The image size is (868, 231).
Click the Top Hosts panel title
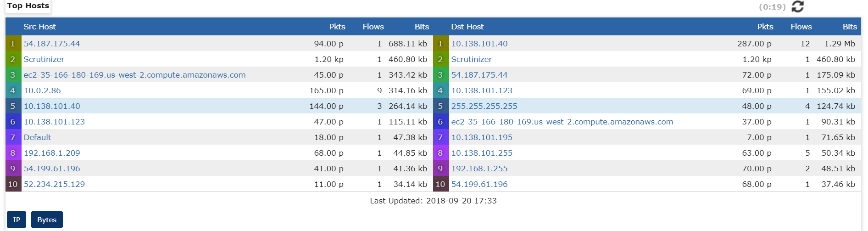tap(28, 6)
